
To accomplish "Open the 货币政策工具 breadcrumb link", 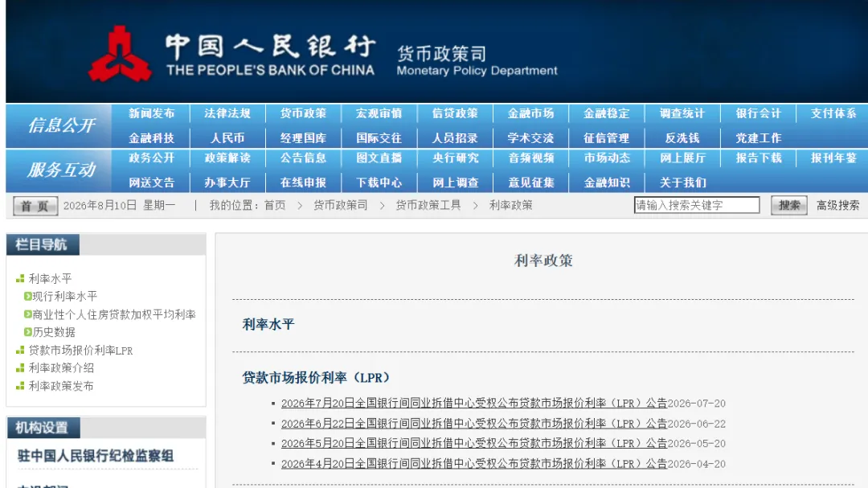I will [x=428, y=206].
